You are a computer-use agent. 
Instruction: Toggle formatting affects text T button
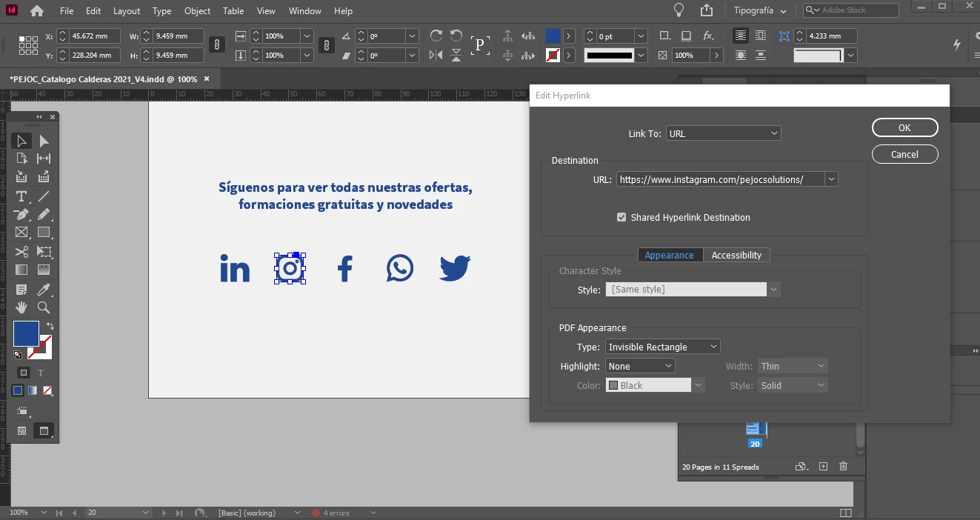pos(41,373)
